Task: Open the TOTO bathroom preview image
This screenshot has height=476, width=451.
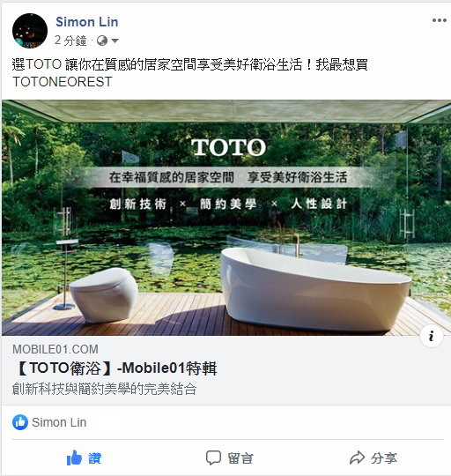Action: coord(226,218)
